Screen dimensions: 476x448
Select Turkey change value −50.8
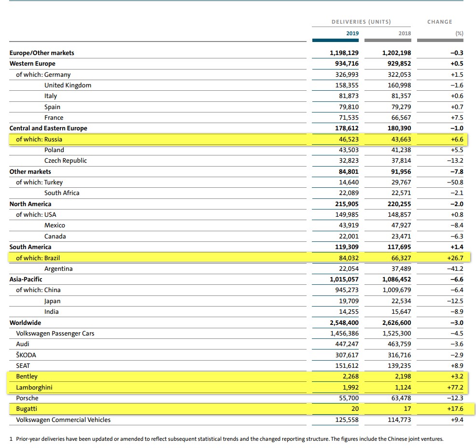455,182
